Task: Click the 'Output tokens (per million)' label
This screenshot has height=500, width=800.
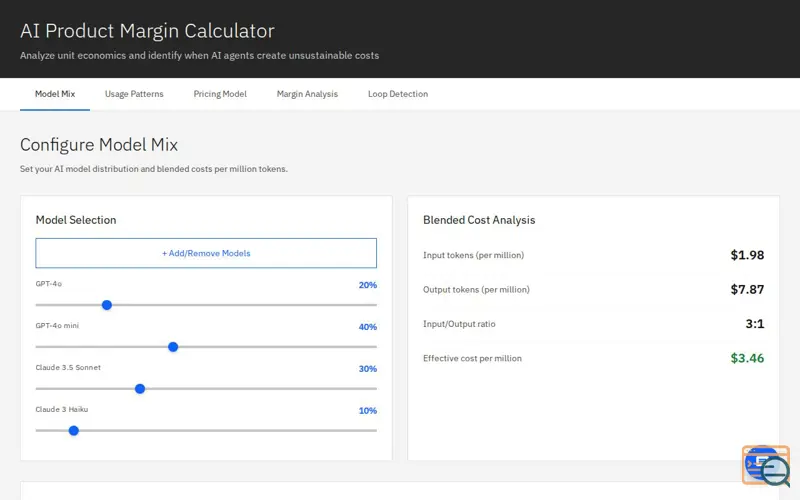Action: [x=476, y=290]
